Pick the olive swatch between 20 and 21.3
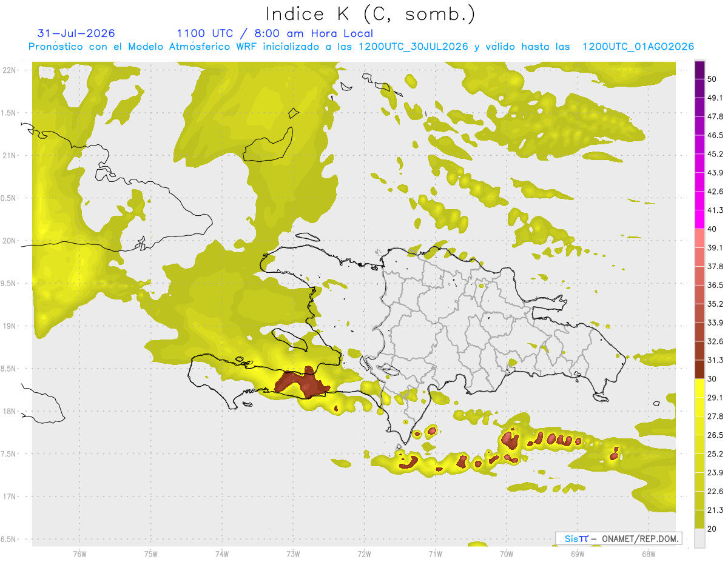 click(699, 519)
